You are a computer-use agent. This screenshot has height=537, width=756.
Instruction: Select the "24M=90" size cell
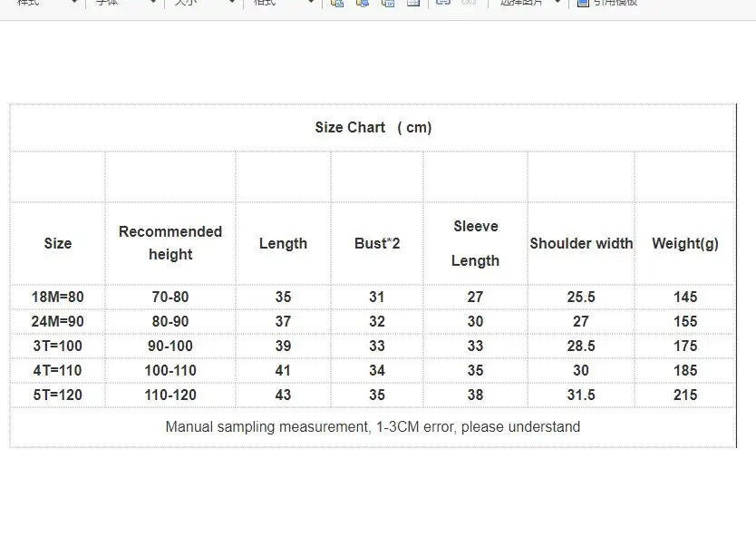click(57, 321)
